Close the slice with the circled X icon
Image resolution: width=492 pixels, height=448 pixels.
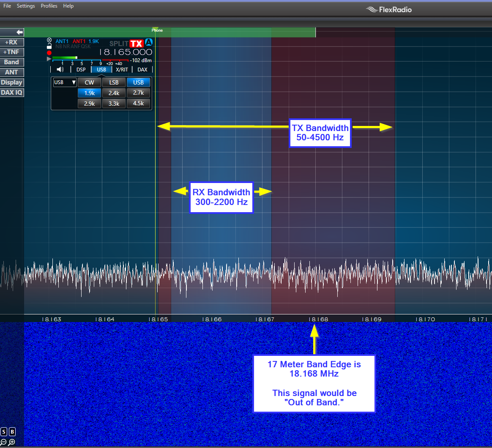pos(49,41)
